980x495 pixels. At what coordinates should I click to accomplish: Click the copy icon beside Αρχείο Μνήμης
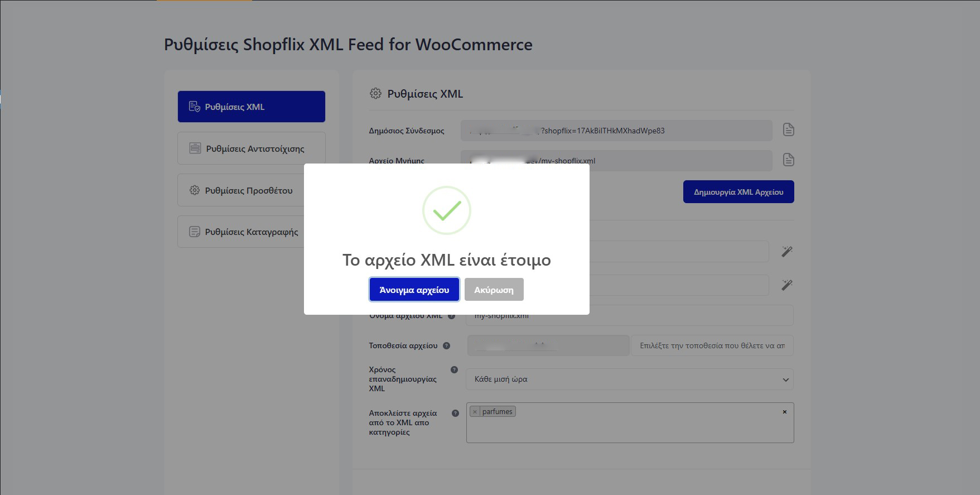point(788,160)
